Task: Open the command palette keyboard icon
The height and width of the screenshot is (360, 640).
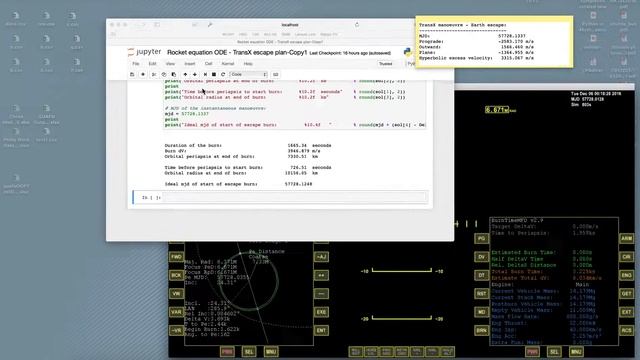Action: [x=276, y=74]
